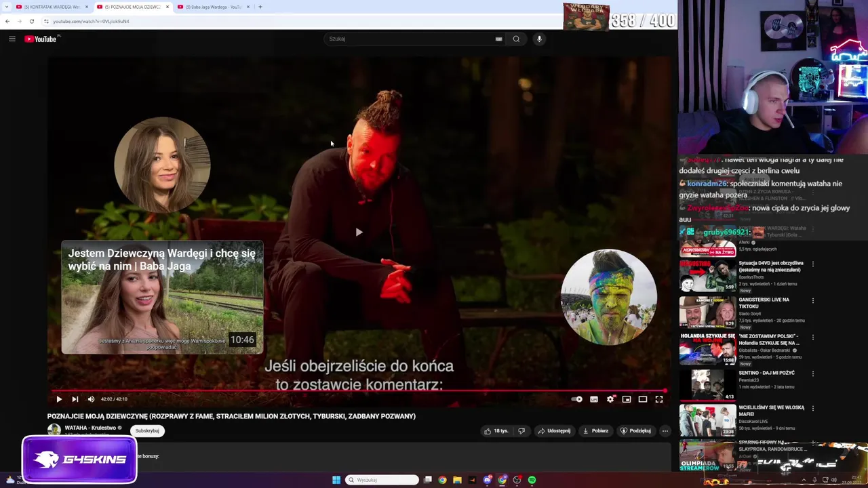
Task: Go back with browser back arrow
Action: [7, 21]
